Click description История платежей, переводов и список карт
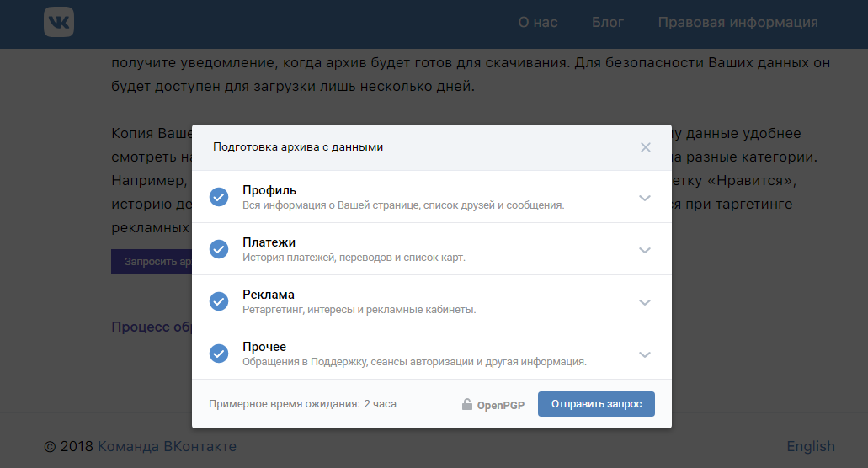This screenshot has height=468, width=868. [x=354, y=258]
